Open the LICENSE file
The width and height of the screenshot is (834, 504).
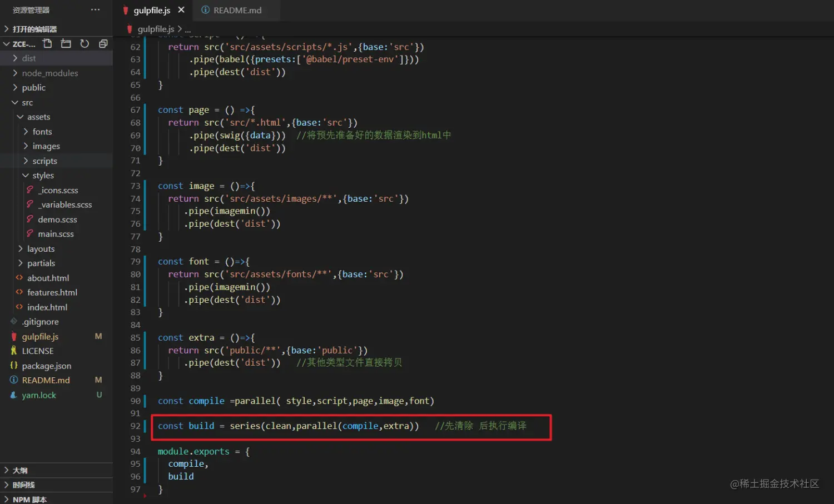coord(56,351)
